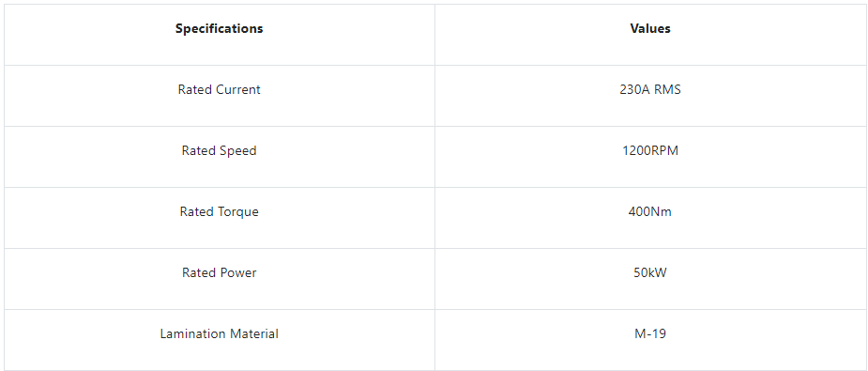The height and width of the screenshot is (371, 868).
Task: Select the Lamination Material label
Action: [x=220, y=334]
